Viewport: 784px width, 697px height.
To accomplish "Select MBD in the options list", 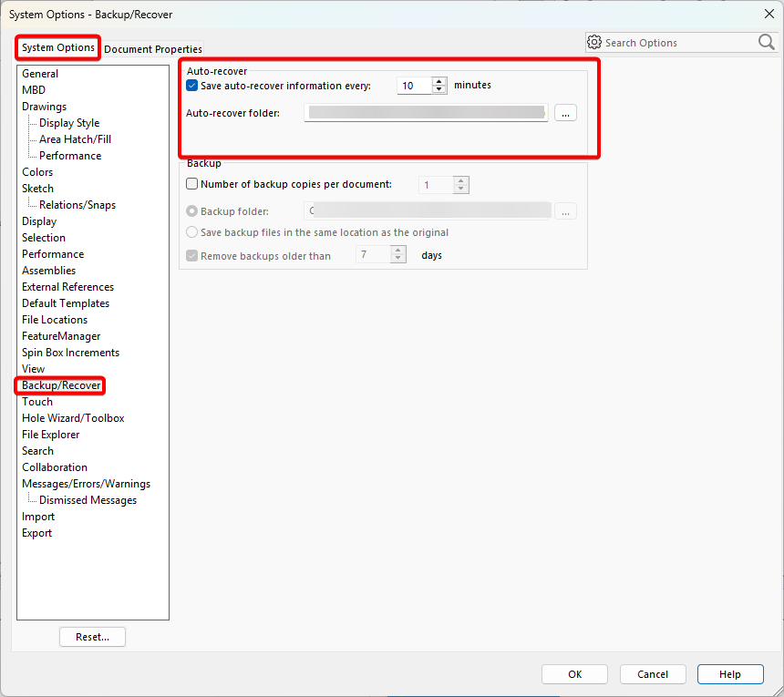I will 34,90.
